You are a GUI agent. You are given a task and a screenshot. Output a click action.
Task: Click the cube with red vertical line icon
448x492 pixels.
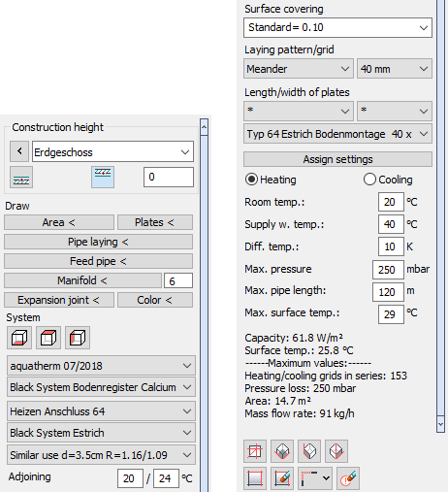336,451
